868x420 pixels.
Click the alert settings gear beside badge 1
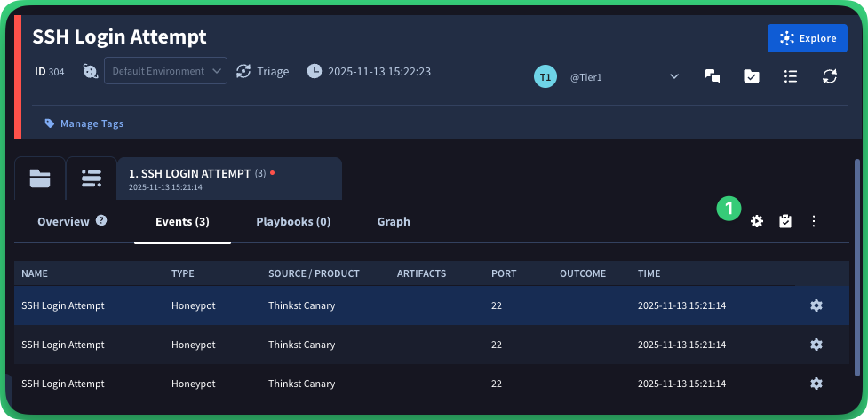pyautogui.click(x=757, y=221)
